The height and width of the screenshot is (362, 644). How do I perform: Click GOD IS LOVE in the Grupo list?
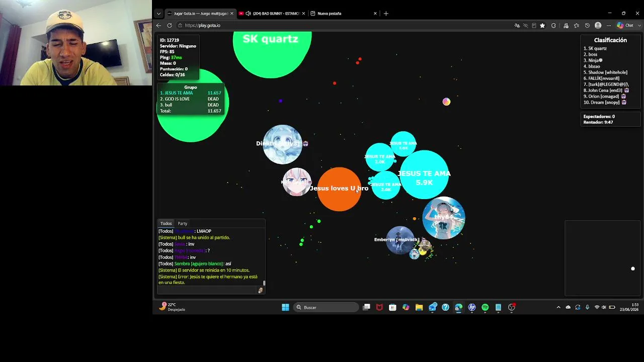click(x=191, y=99)
